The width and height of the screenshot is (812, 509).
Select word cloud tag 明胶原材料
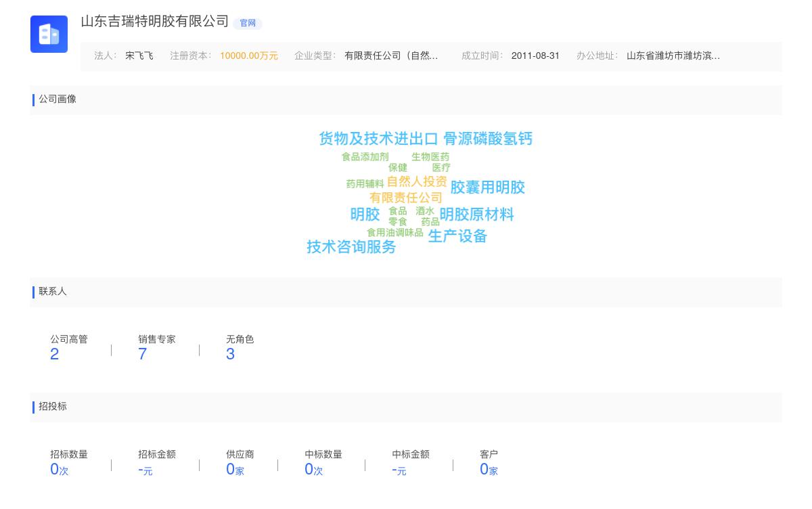pyautogui.click(x=477, y=215)
